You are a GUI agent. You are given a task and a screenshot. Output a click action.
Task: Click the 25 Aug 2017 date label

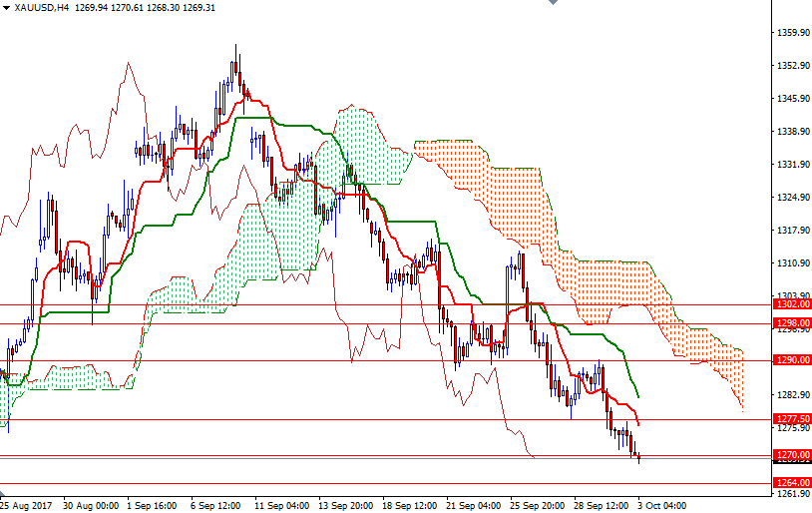point(26,506)
